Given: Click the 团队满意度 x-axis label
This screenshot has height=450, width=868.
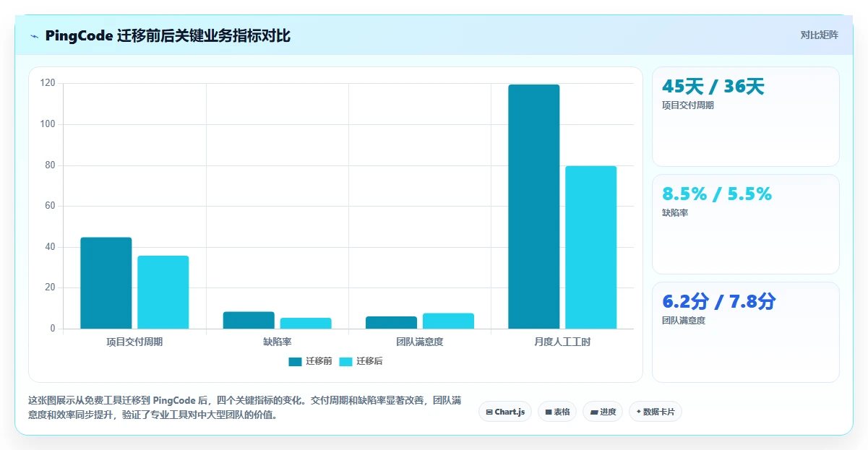Looking at the screenshot, I should click(x=420, y=342).
